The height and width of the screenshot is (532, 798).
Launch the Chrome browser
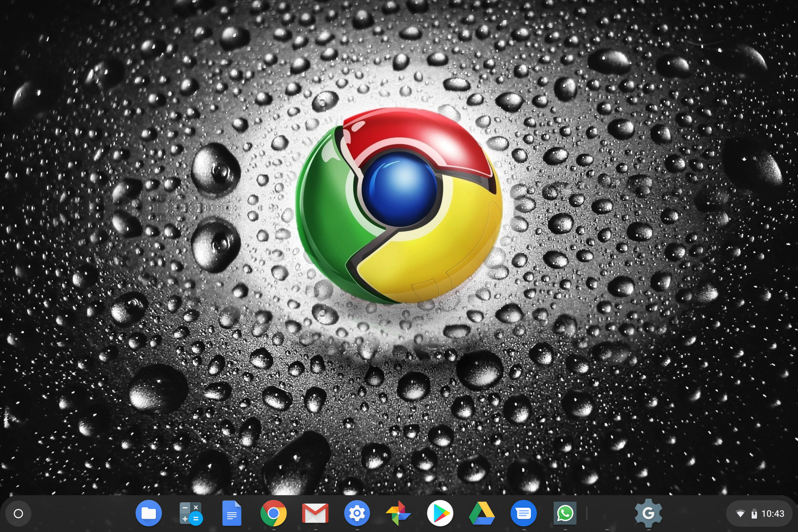pyautogui.click(x=273, y=514)
